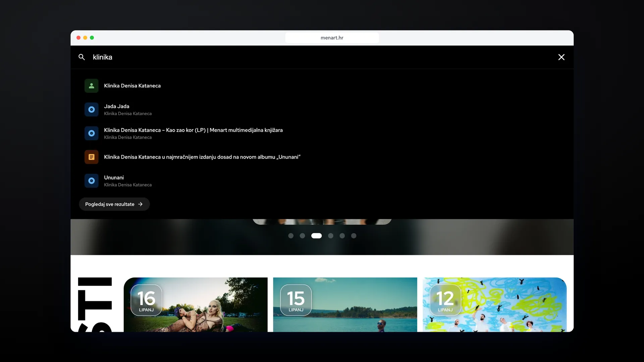Select the fifth carousel dot
644x362 pixels.
(342, 236)
